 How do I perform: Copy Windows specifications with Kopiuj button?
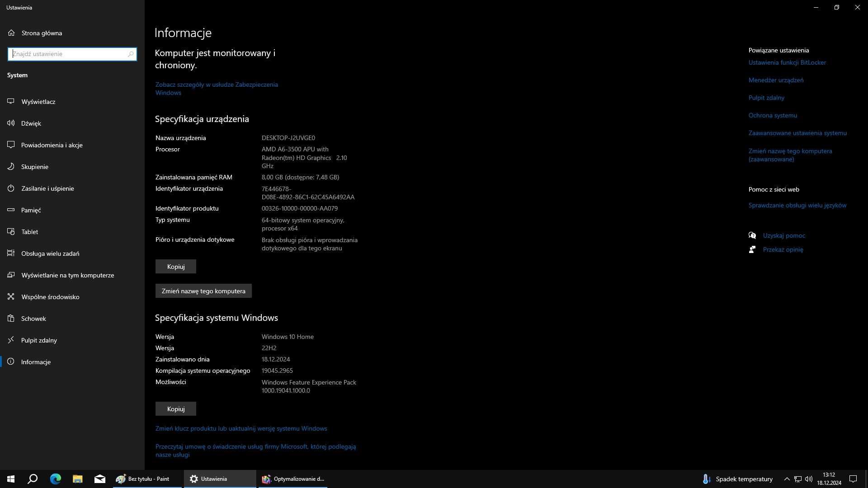click(x=176, y=409)
